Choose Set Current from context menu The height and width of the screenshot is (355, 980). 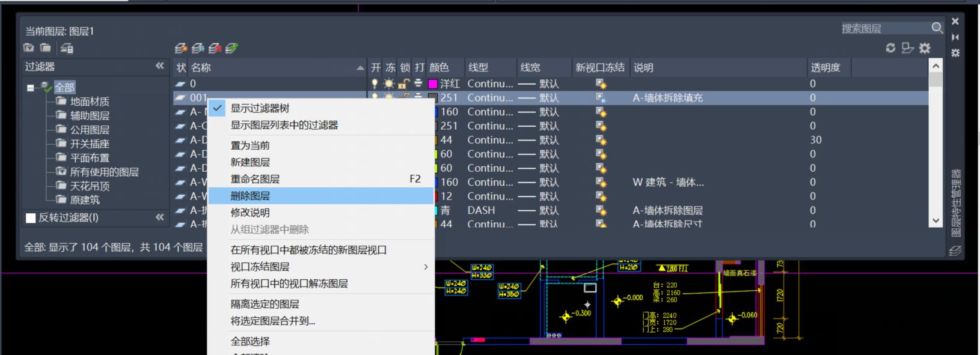tap(250, 145)
